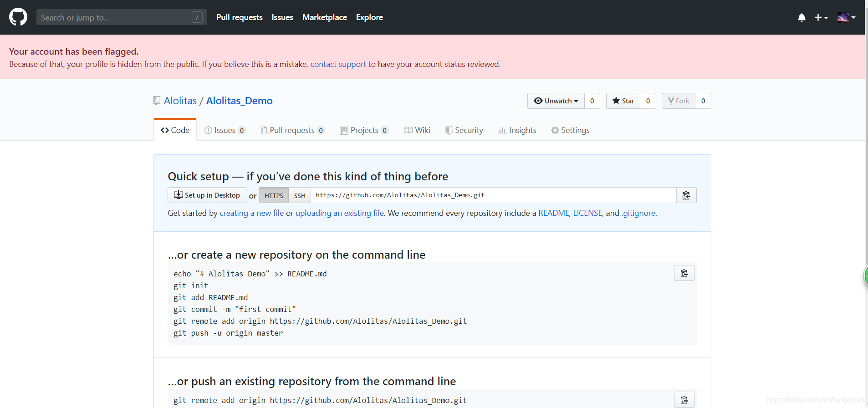Expand the plus create-new dropdown
Viewport: 868px width, 408px height.
click(821, 17)
